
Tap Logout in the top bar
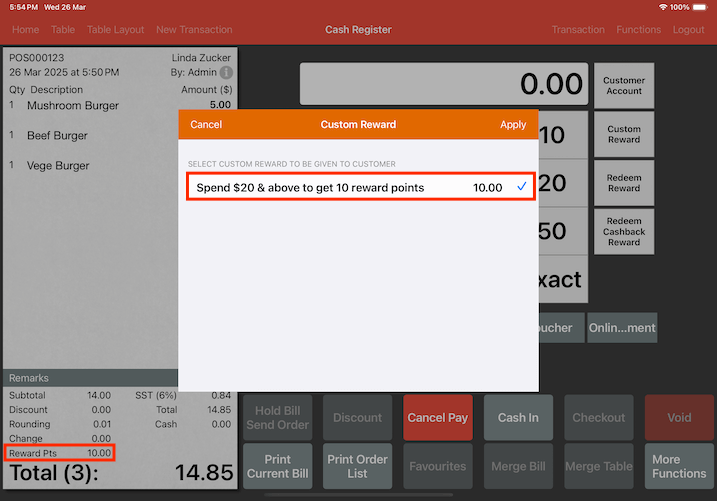(688, 30)
